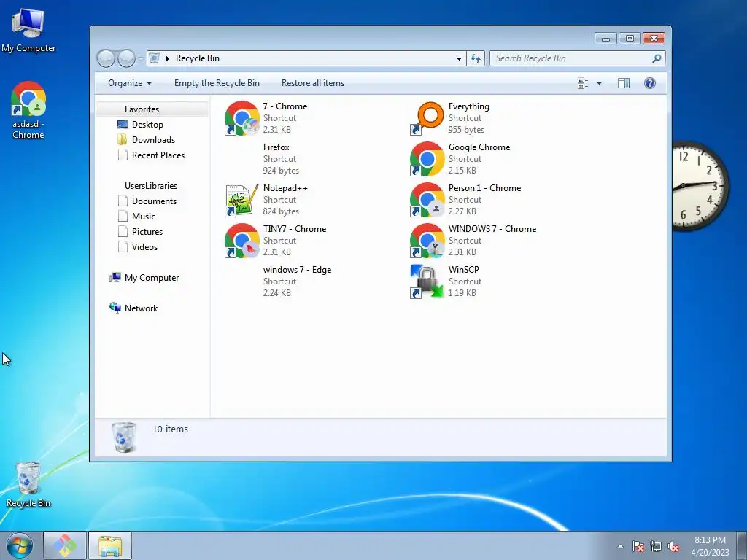This screenshot has width=747, height=560.
Task: Click the Recycle Bin icon in address bar
Action: (155, 58)
